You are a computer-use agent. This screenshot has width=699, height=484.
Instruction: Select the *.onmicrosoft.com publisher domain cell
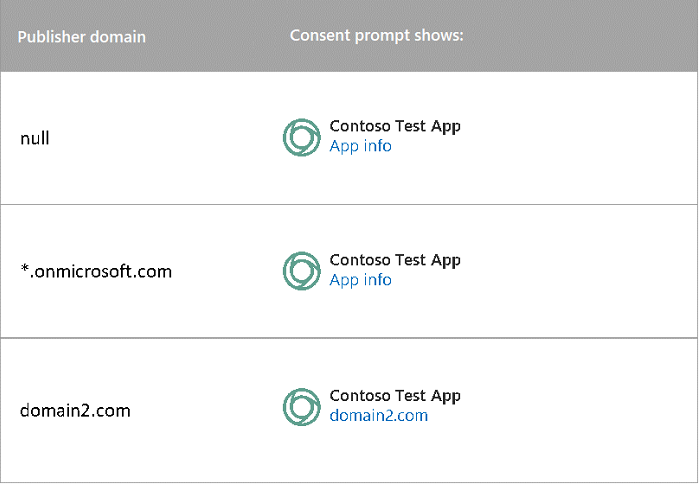pyautogui.click(x=96, y=271)
